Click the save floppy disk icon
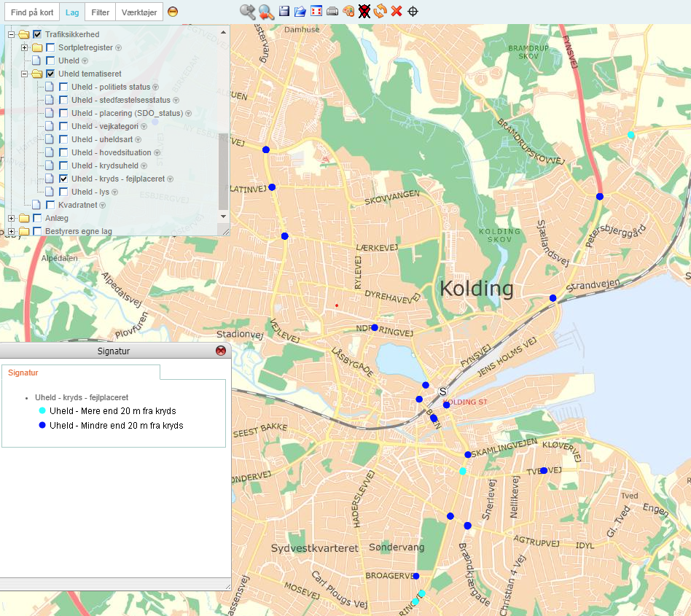The image size is (691, 616). point(284,11)
